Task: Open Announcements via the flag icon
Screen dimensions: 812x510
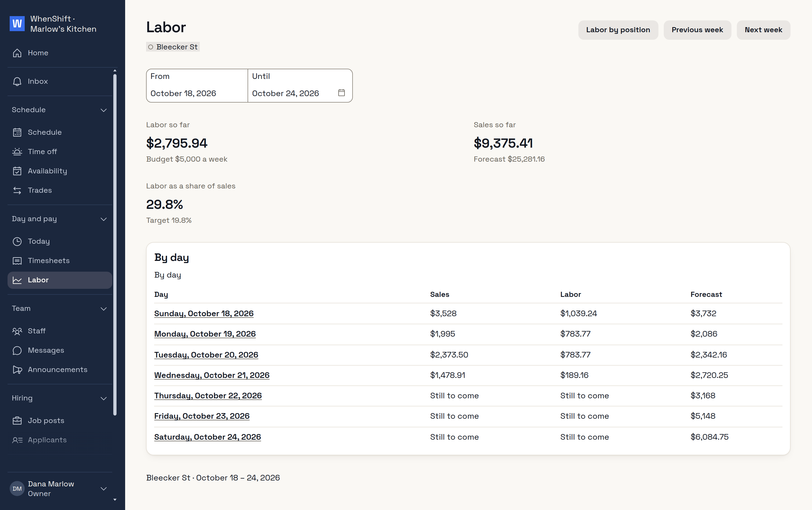Action: pos(17,370)
